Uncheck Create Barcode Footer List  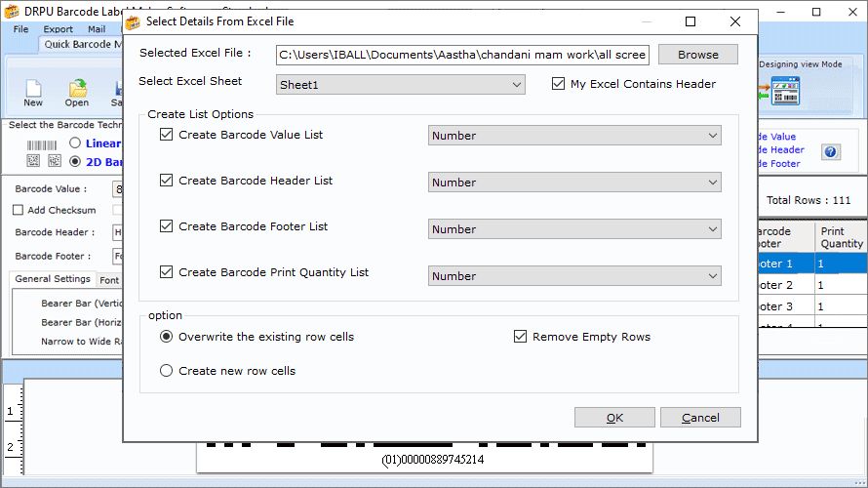(x=166, y=226)
